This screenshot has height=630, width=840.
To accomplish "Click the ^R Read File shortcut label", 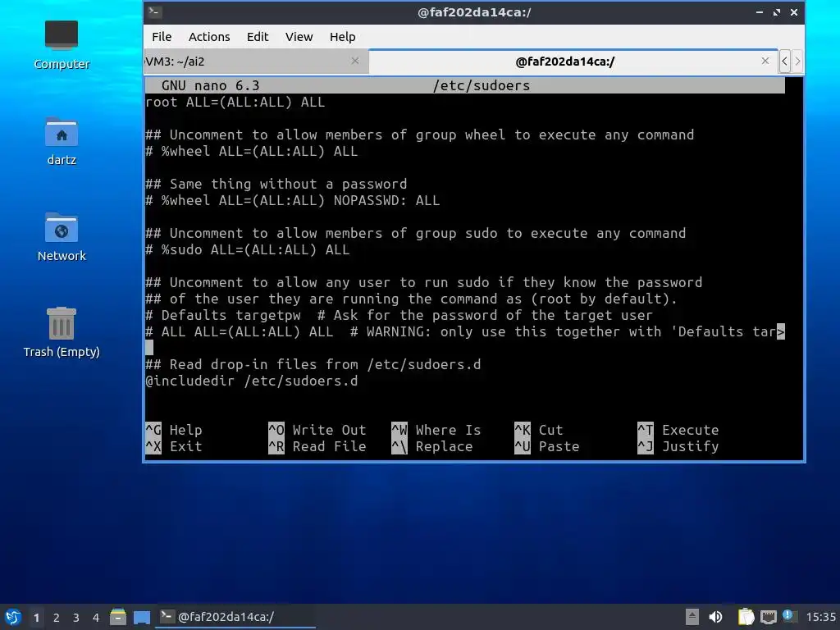I will tap(317, 447).
